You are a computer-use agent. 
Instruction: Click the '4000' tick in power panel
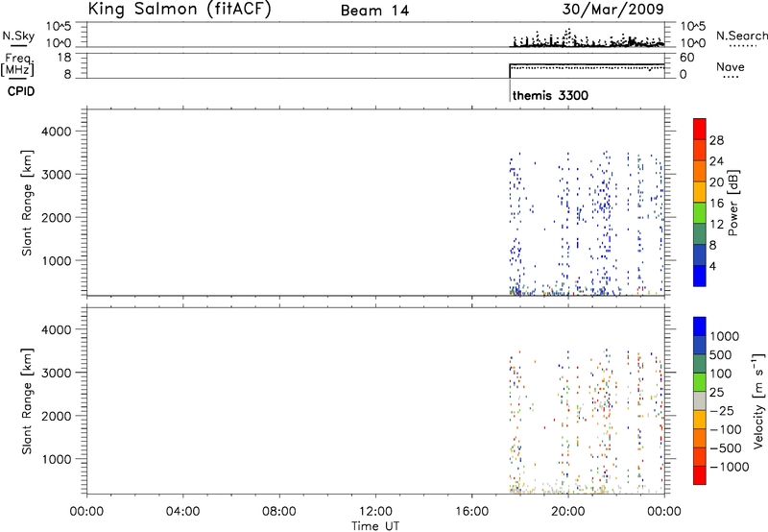[57, 132]
